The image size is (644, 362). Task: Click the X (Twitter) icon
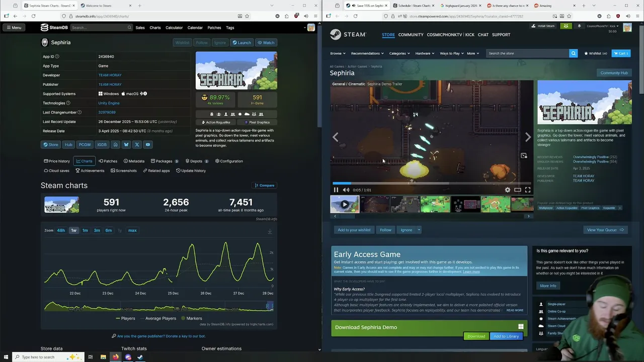click(x=137, y=145)
